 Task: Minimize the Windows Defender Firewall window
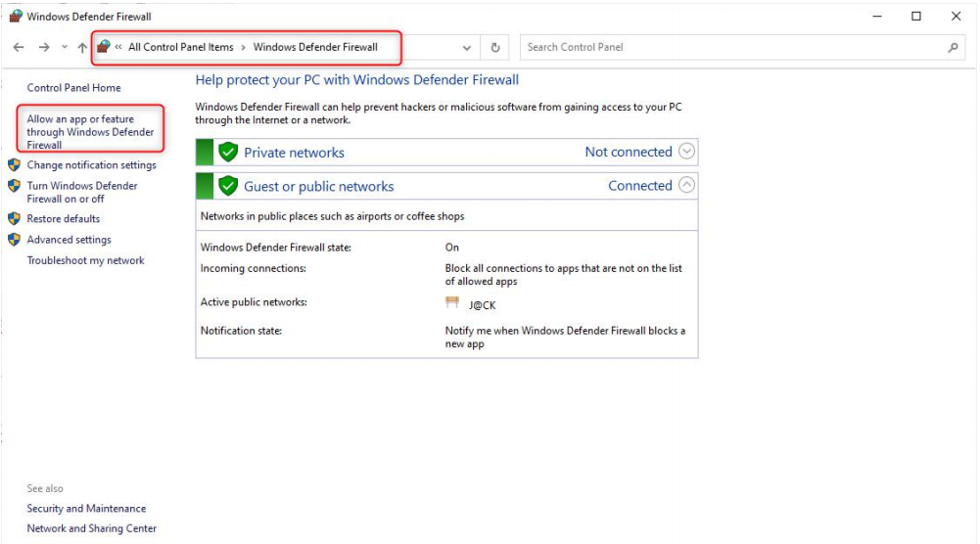pos(877,17)
